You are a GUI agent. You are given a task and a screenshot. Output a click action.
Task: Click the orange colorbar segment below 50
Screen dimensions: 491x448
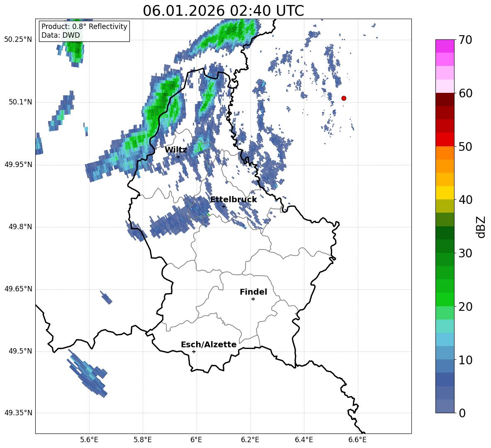445,153
